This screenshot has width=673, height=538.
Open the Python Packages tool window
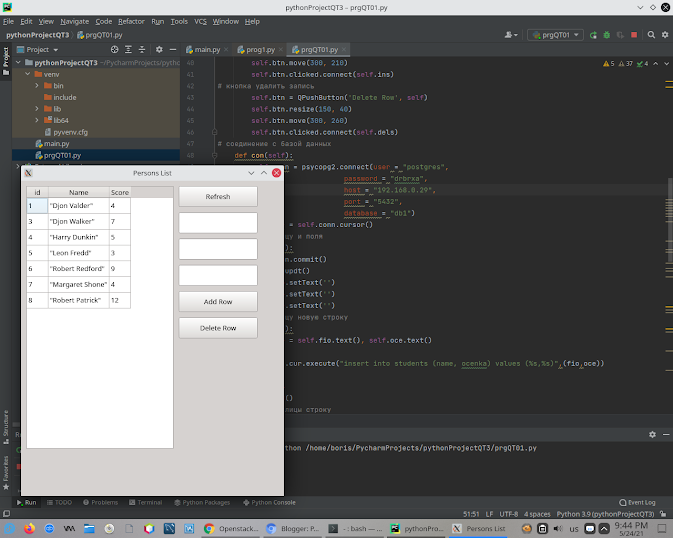[x=202, y=502]
